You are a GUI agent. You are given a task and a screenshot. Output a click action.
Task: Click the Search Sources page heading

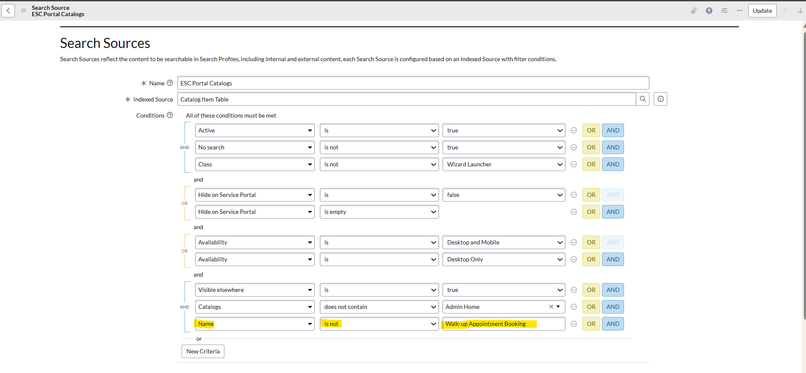pyautogui.click(x=105, y=43)
